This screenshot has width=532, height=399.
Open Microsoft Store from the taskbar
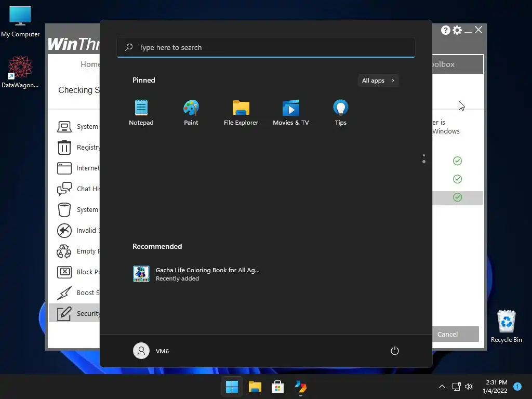pyautogui.click(x=277, y=387)
